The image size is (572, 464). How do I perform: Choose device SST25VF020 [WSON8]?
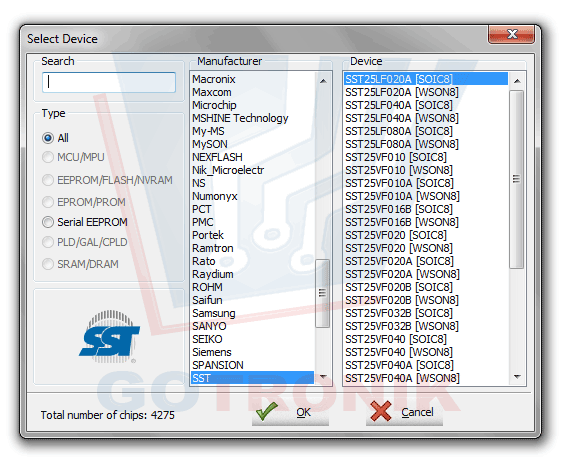(x=426, y=248)
